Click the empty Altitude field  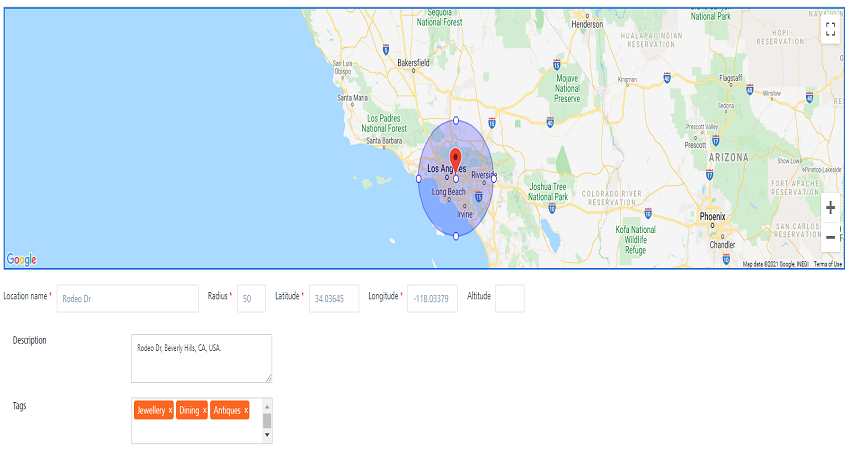coord(509,298)
